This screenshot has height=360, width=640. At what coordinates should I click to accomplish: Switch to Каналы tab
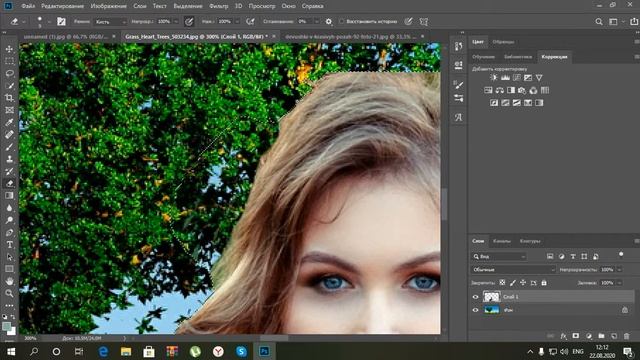[x=502, y=241]
